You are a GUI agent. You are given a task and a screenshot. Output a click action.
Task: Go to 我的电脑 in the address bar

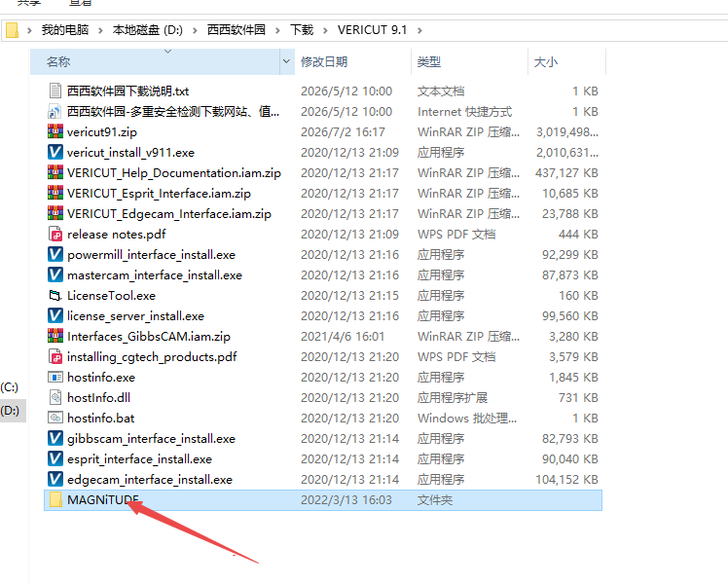(x=65, y=30)
